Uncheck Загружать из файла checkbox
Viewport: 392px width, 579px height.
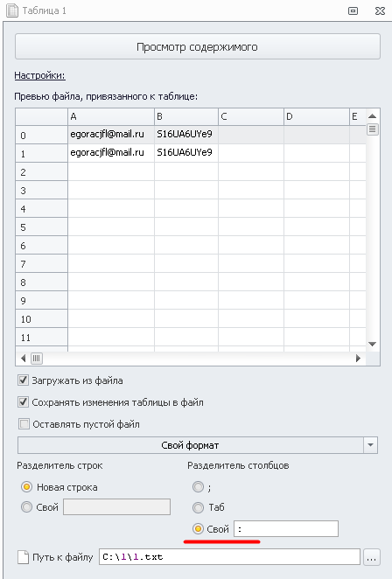tap(24, 380)
